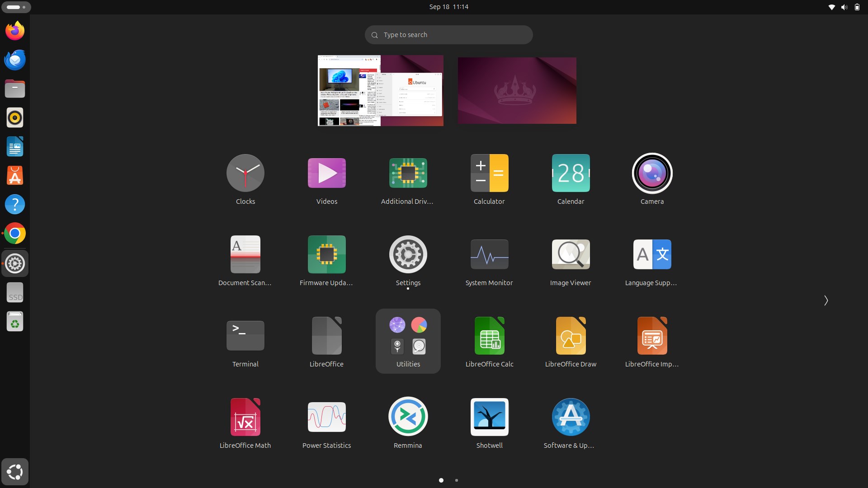This screenshot has width=868, height=488.
Task: Click the battery icon in top bar
Action: [x=857, y=7]
